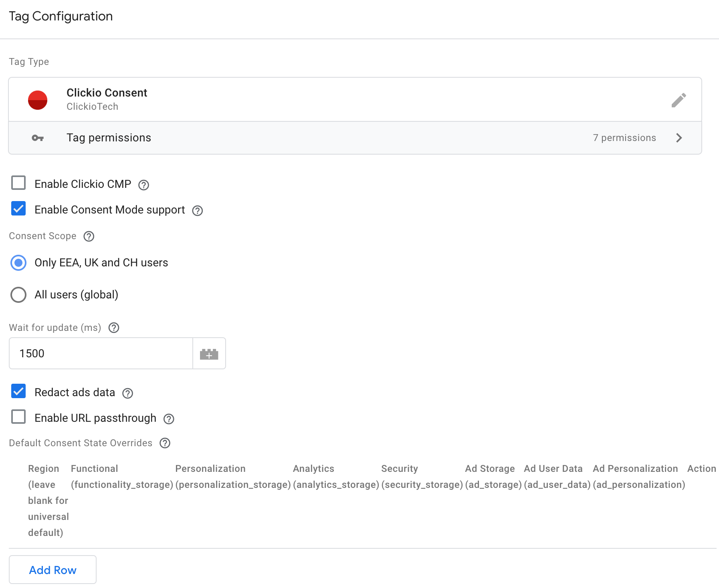
Task: Click the Personalization column header
Action: point(233,477)
